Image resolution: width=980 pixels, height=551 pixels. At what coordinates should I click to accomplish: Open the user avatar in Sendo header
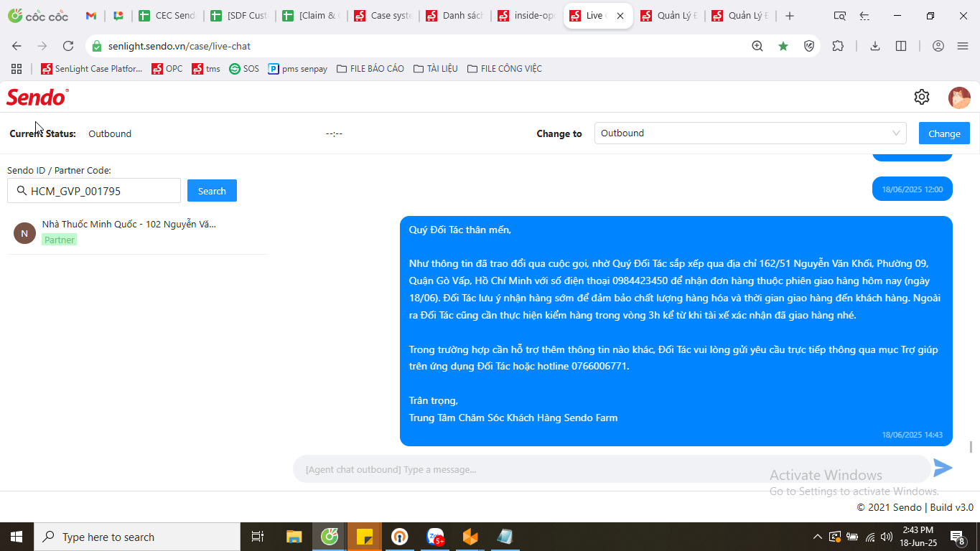[x=959, y=98]
